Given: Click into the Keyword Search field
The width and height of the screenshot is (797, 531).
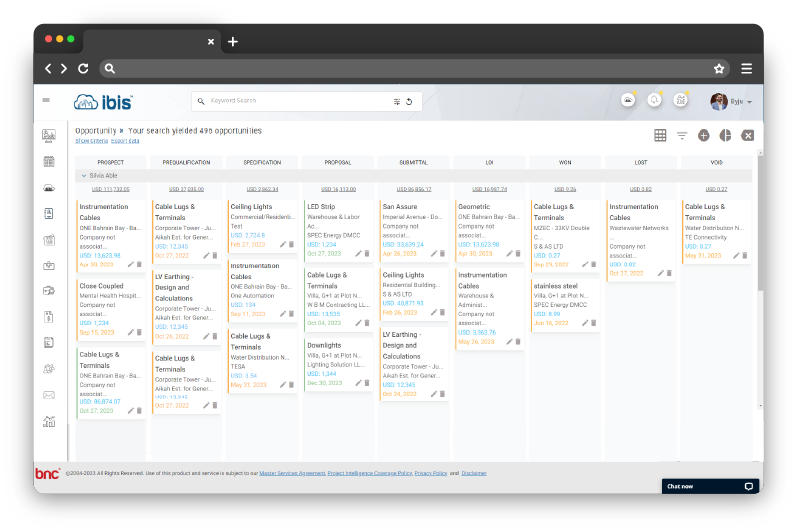Looking at the screenshot, I should click(x=300, y=101).
